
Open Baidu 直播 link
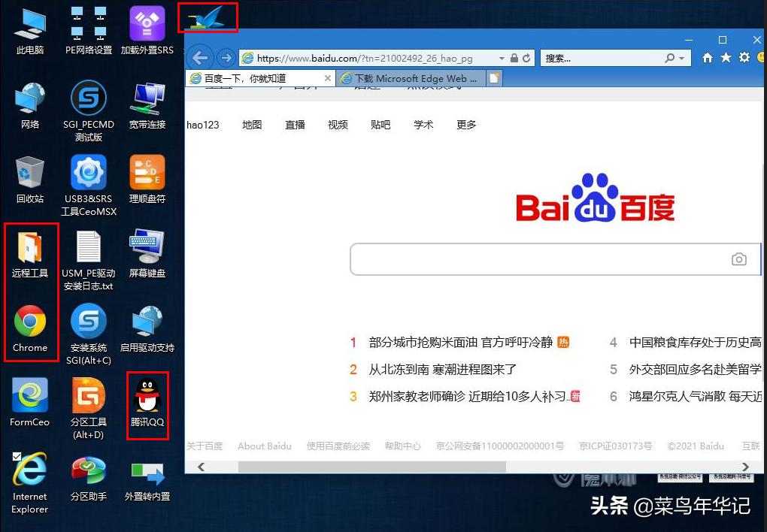(x=295, y=125)
